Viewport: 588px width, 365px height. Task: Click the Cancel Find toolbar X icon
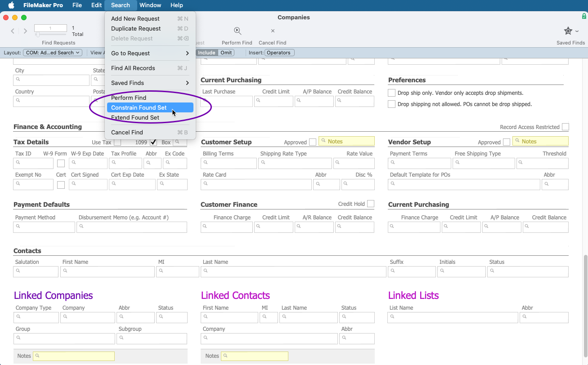273,31
